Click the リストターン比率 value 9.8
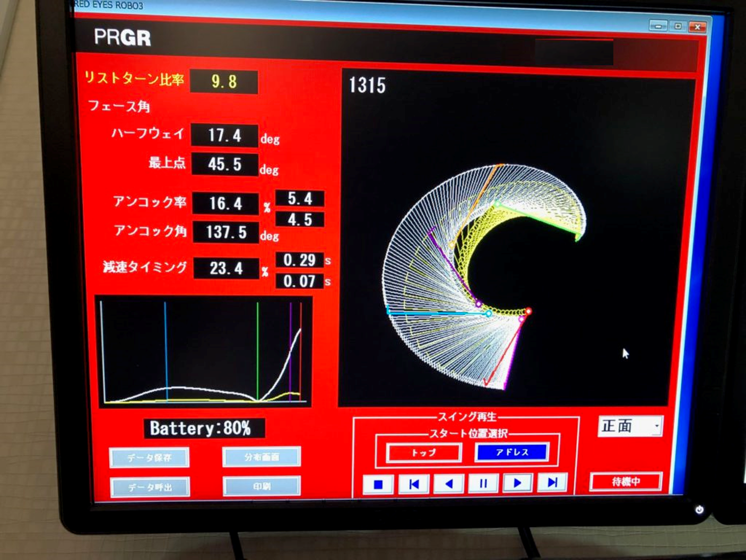 (x=224, y=81)
